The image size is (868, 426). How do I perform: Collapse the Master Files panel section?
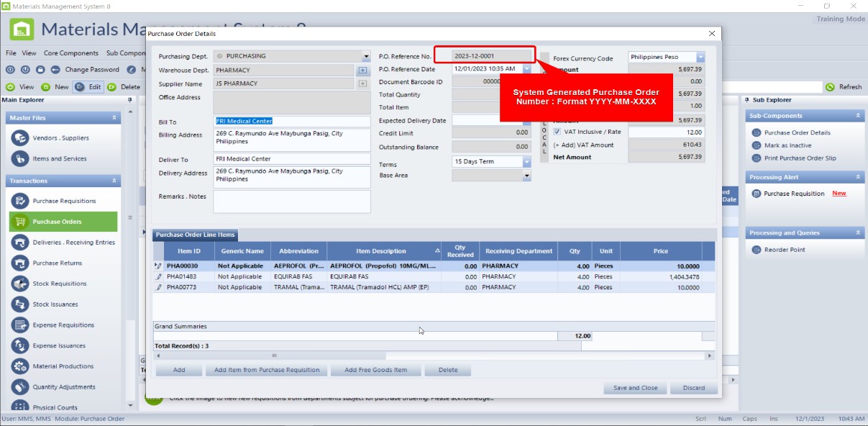114,118
